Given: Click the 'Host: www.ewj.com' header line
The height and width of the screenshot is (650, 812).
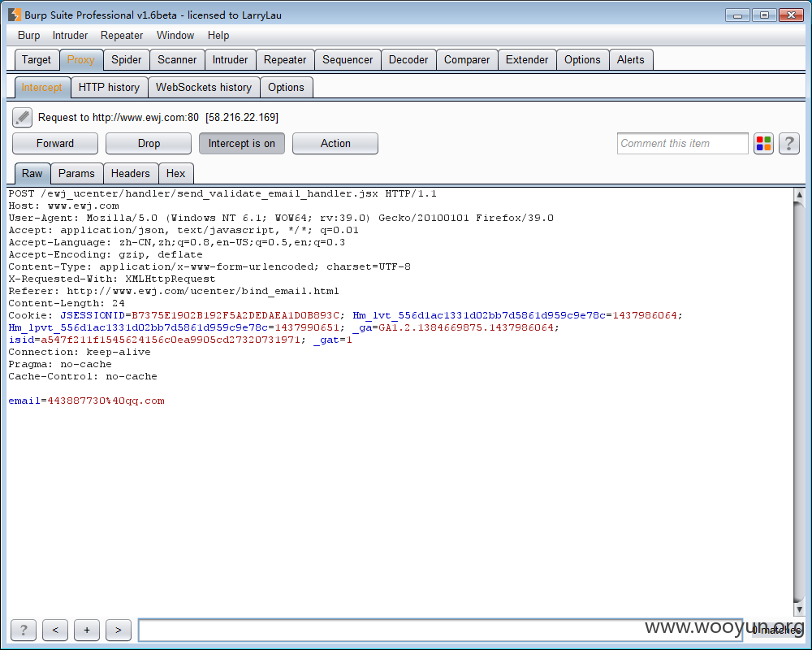Looking at the screenshot, I should tap(63, 206).
